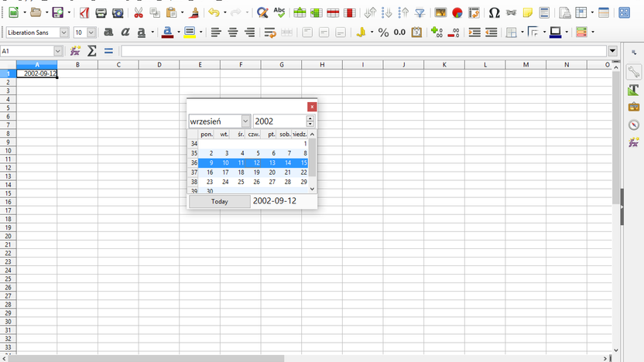
Task: Clone formatting with paintbrush icon
Action: click(x=194, y=12)
